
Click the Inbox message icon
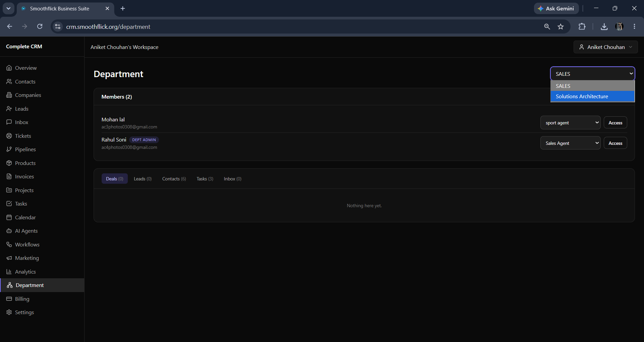[x=9, y=122]
